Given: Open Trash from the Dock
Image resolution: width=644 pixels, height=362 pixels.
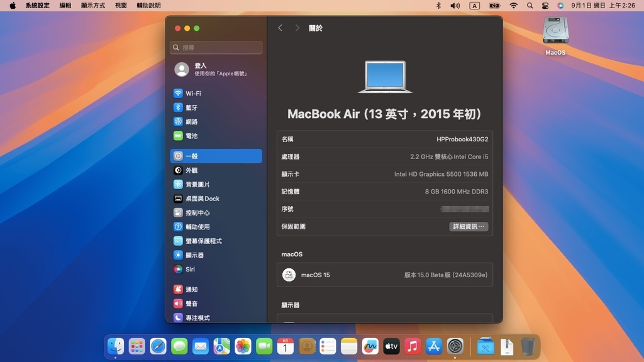Looking at the screenshot, I should [x=528, y=346].
